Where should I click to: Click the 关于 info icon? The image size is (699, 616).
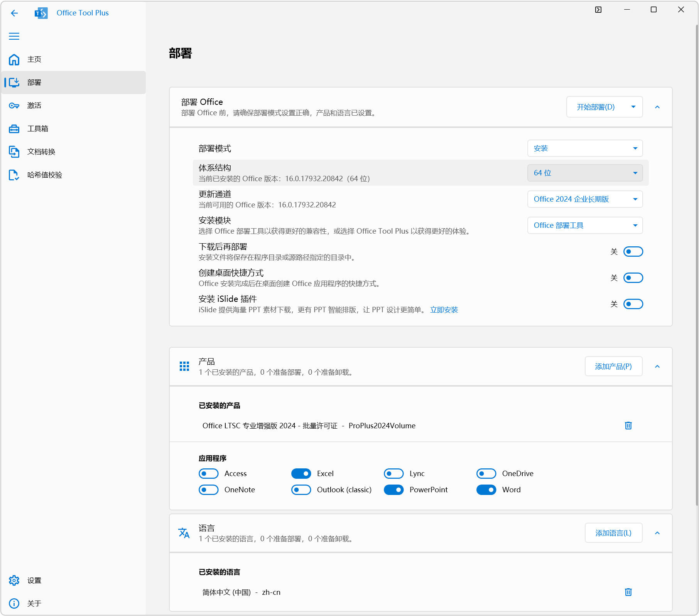click(14, 604)
